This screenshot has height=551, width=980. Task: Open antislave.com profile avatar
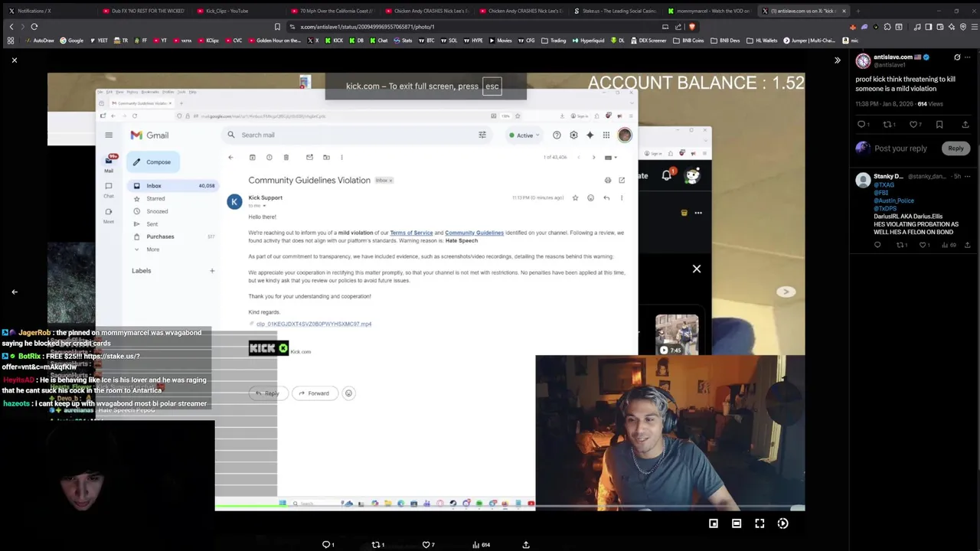[863, 60]
